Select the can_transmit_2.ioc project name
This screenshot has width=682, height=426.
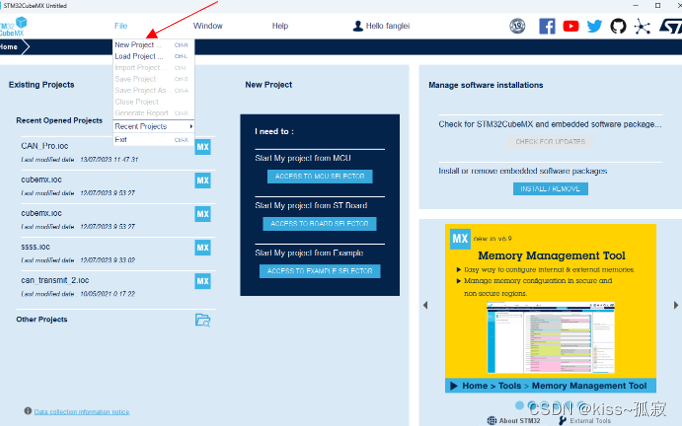[x=55, y=280]
